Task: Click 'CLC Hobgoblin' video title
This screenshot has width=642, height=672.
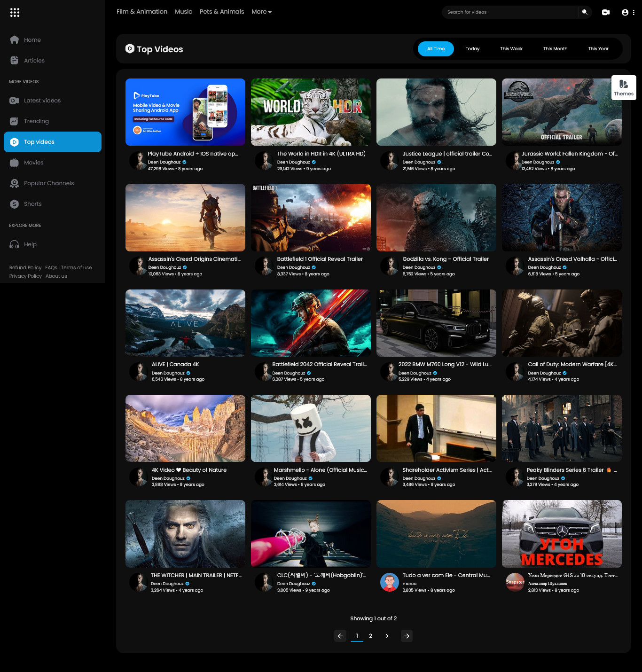Action: [321, 575]
